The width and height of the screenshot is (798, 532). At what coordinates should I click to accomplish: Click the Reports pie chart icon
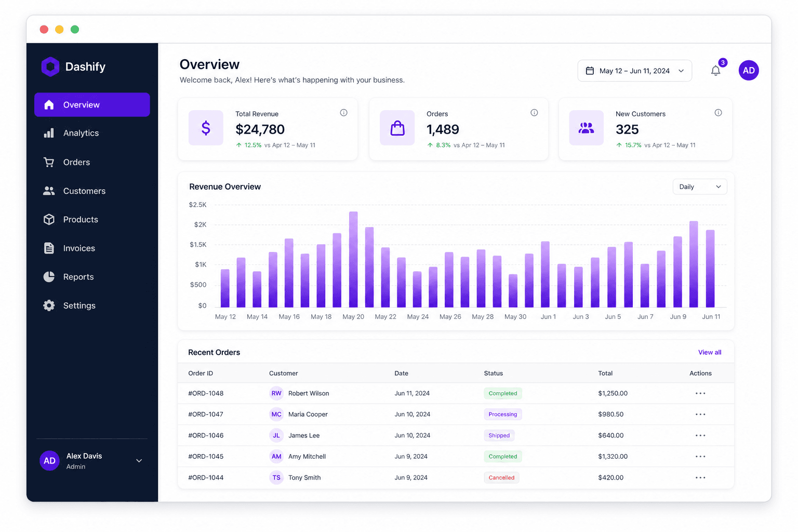[x=49, y=277]
